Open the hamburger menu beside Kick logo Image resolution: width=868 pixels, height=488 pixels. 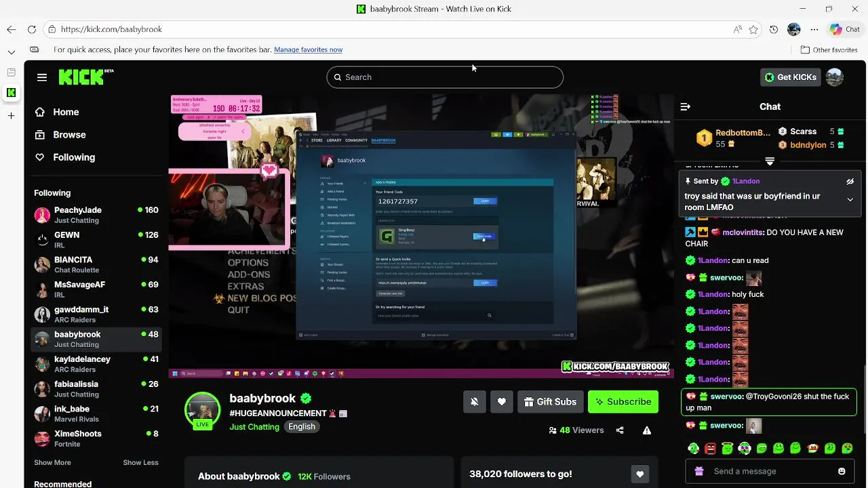click(x=42, y=77)
